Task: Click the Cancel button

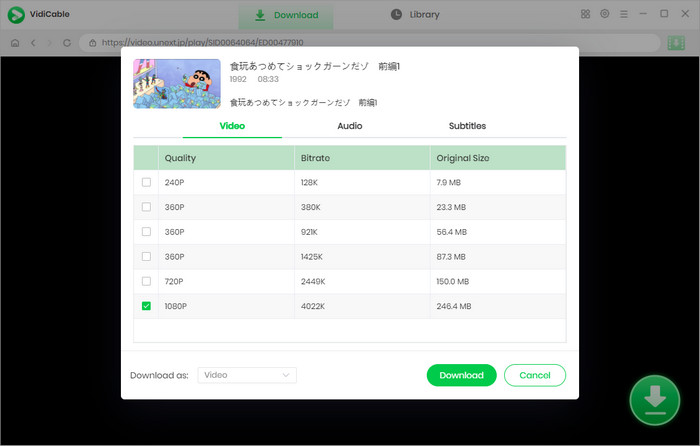Action: (535, 375)
